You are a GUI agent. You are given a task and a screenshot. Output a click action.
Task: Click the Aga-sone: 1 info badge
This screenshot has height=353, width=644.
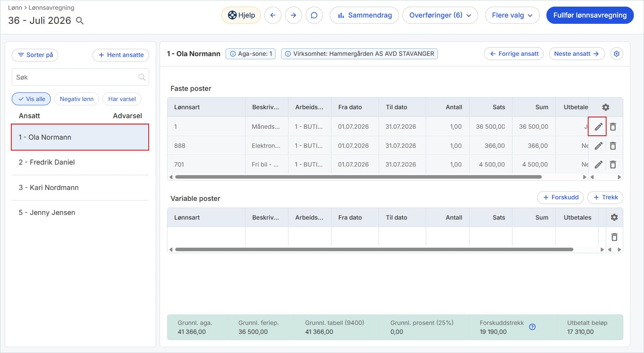point(251,54)
